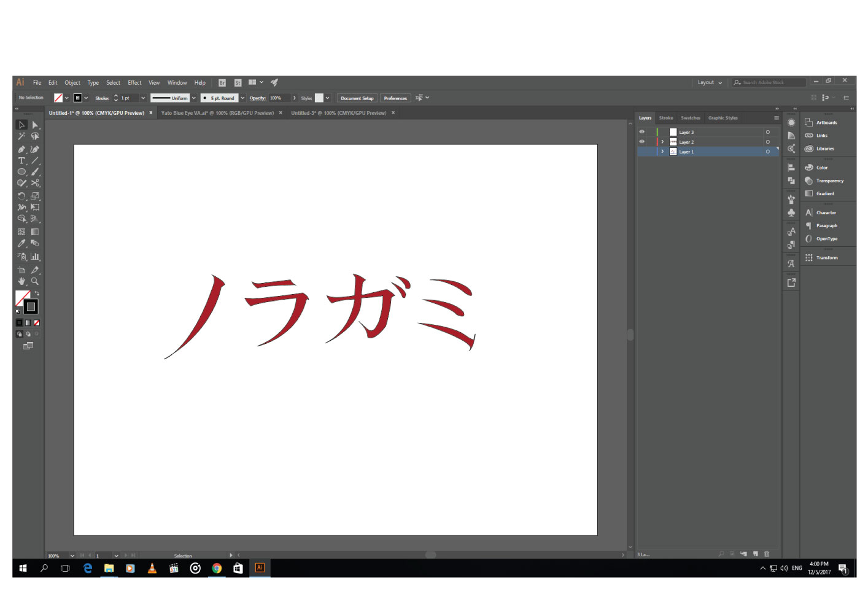Click the Stroke swatch in toolbox
868x614 pixels.
point(31,307)
